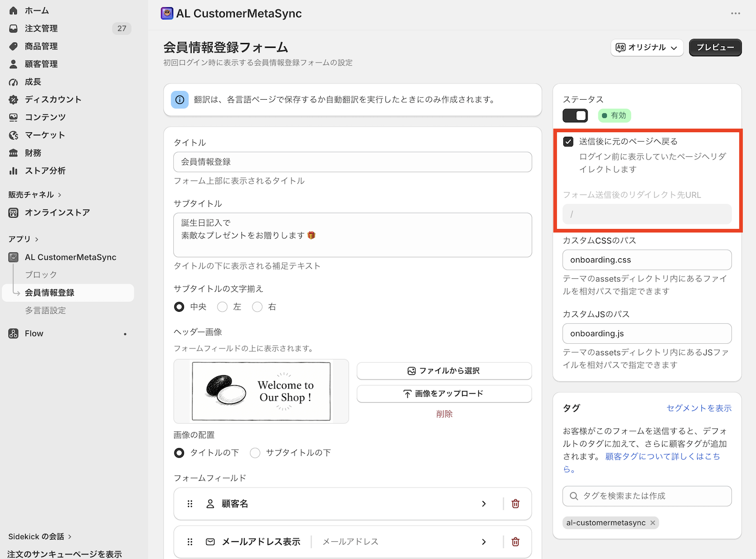Open the three-dot more menu
Image resolution: width=756 pixels, height=559 pixels.
click(736, 14)
